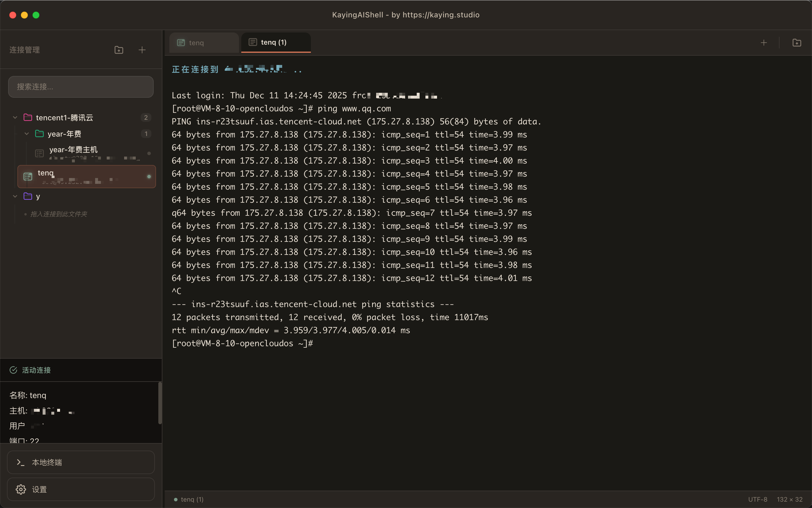The image size is (812, 508).
Task: Collapse the y folder chevron
Action: pos(15,196)
